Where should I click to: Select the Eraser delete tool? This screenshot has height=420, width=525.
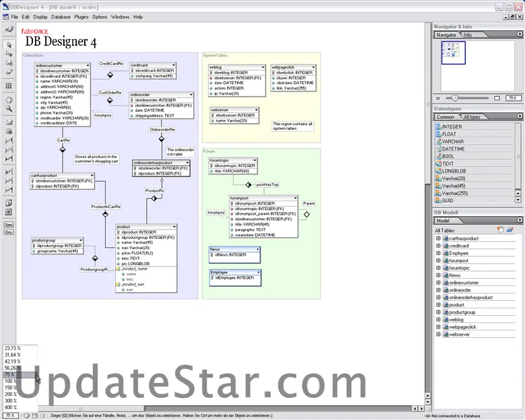point(9,72)
